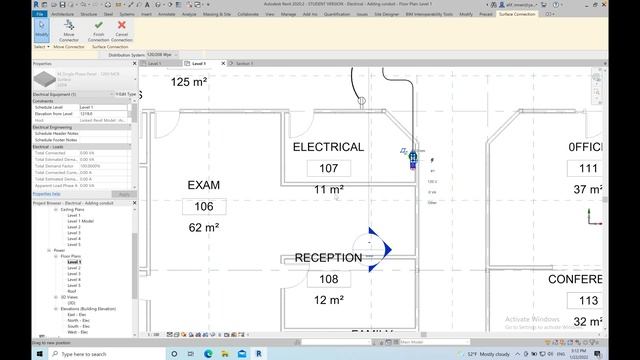
Task: Open the Roof floor plan in browser
Action: [72, 291]
